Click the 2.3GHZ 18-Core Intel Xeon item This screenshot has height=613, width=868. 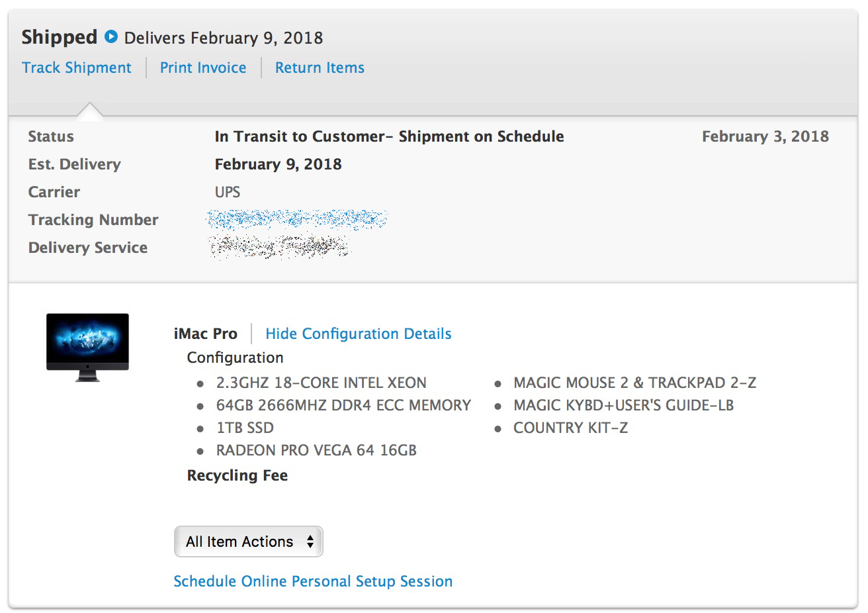click(x=321, y=383)
